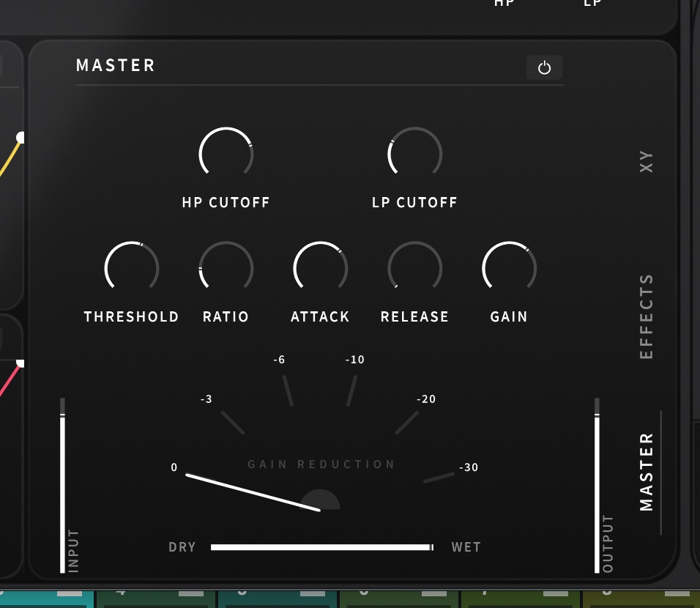Click the HP Cutoff knob
Viewport: 700px width, 608px height.
point(226,155)
